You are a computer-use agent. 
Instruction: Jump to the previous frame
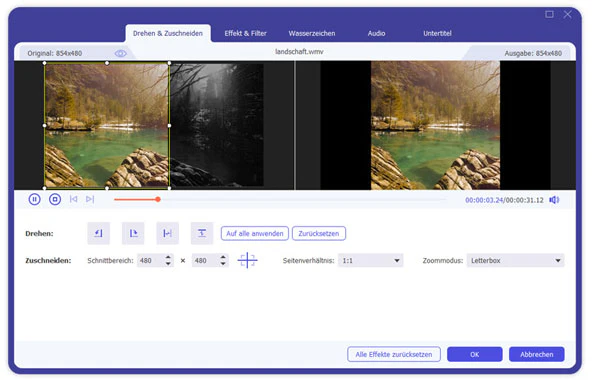pos(73,199)
